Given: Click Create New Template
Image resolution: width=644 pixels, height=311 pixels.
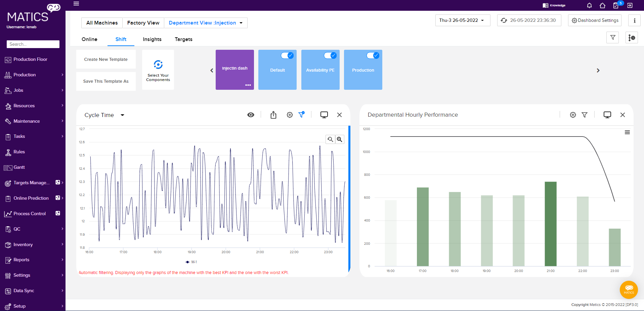Looking at the screenshot, I should (x=106, y=60).
